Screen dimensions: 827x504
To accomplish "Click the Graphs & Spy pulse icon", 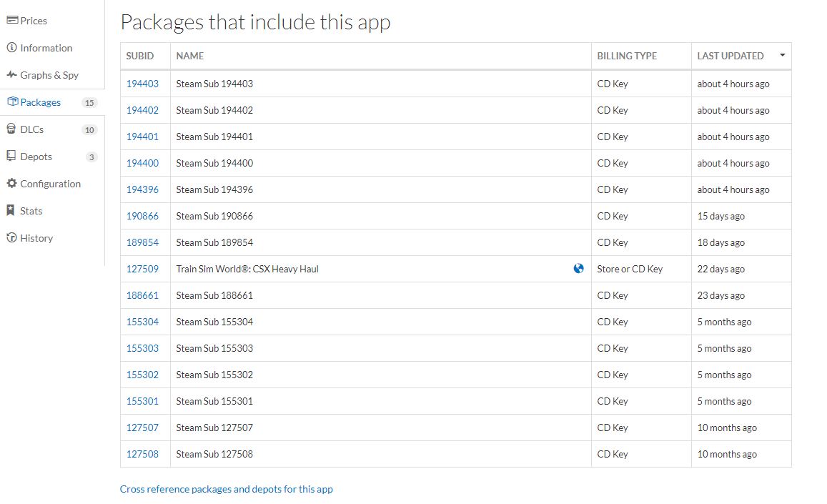I will point(12,75).
